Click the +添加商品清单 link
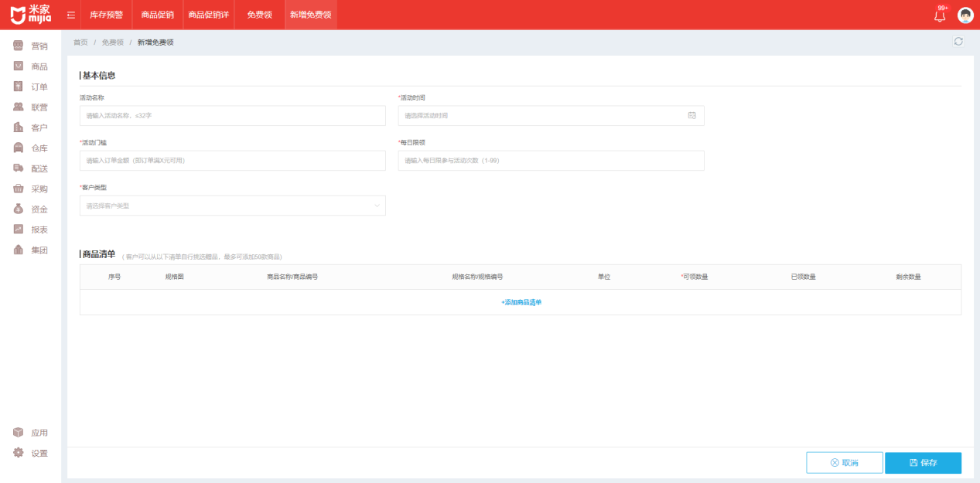Viewport: 980px width, 483px height. [521, 302]
